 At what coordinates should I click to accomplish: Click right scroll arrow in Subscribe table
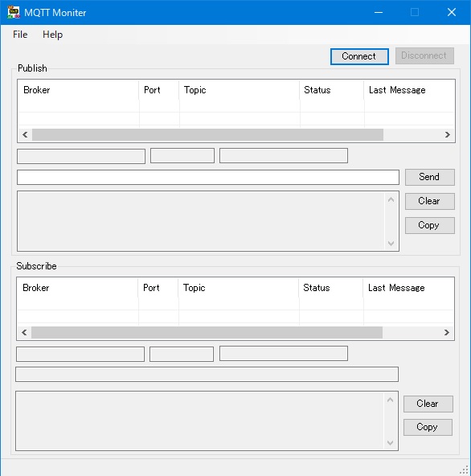coord(446,332)
